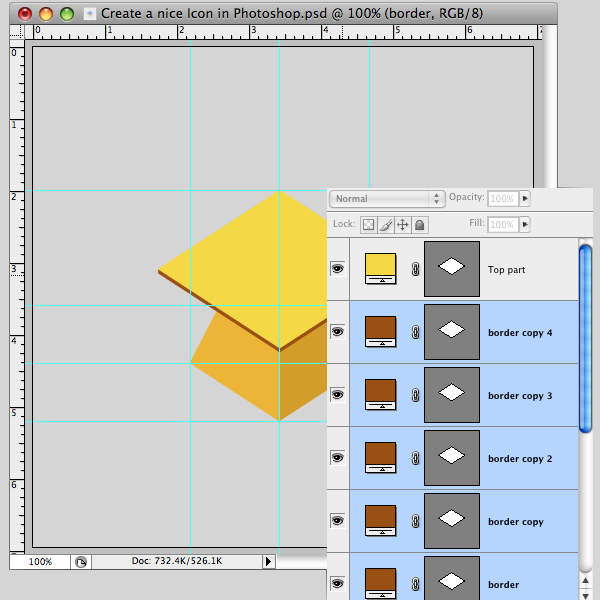Select vector mask thumbnail of border copy 3
600x600 pixels.
[x=452, y=395]
